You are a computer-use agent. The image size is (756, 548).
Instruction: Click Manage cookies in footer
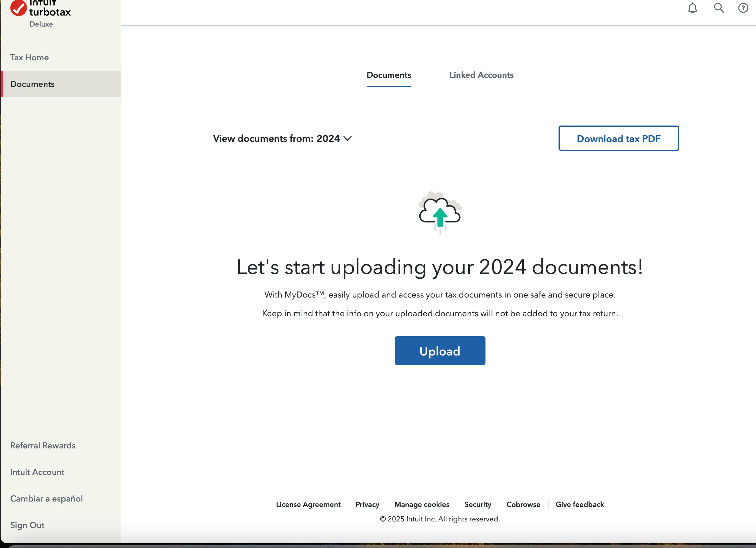coord(422,504)
